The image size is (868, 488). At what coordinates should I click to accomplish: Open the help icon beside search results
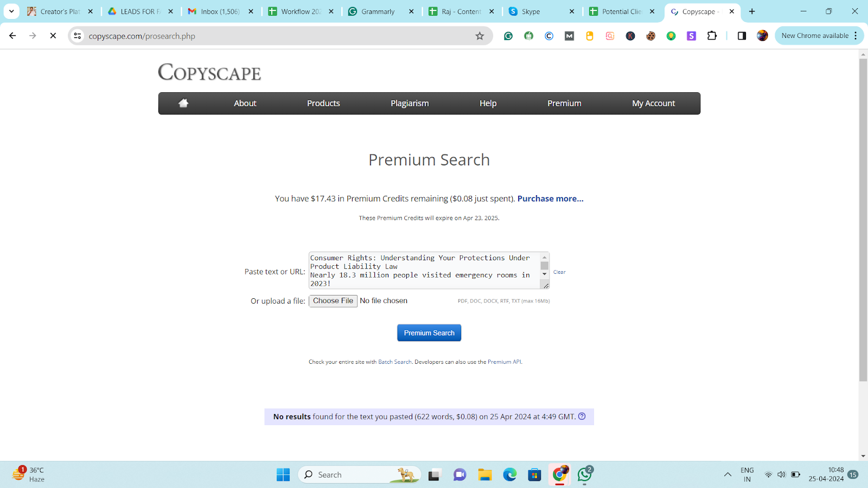[x=582, y=416]
